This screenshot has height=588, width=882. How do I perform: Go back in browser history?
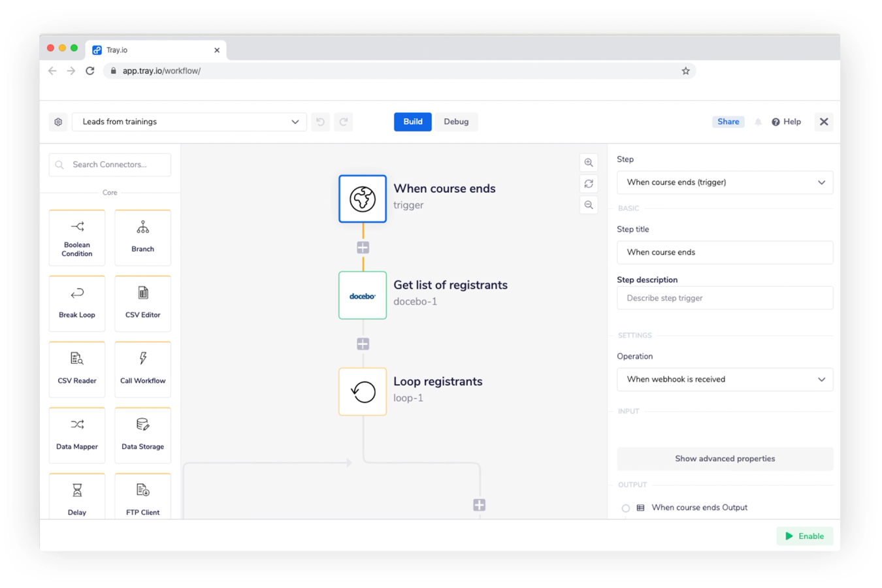(x=52, y=71)
